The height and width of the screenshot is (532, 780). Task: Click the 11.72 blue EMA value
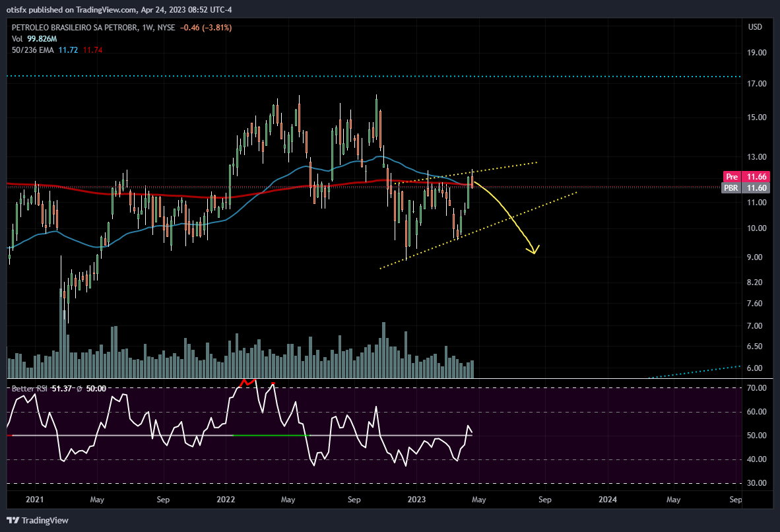tap(68, 50)
